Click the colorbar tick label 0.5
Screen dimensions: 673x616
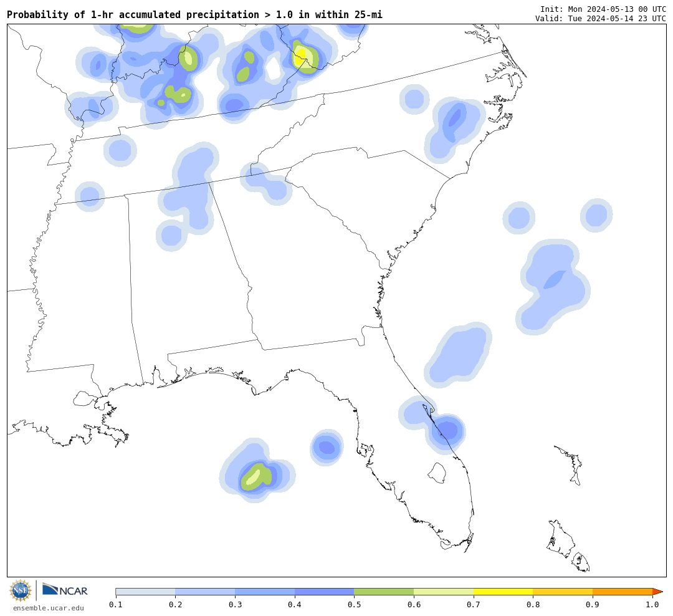[x=354, y=605]
